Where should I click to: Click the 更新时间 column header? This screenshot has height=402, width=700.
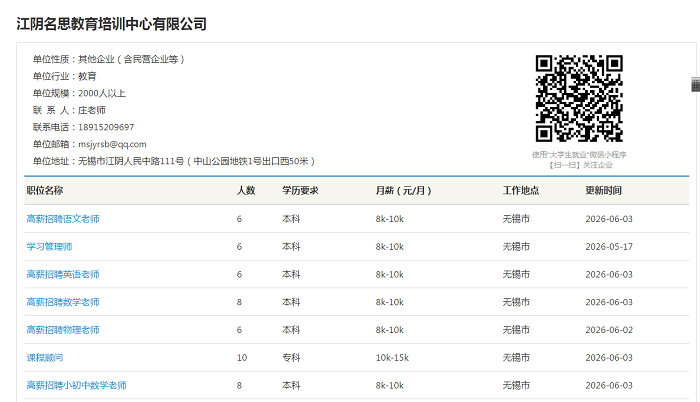click(604, 191)
